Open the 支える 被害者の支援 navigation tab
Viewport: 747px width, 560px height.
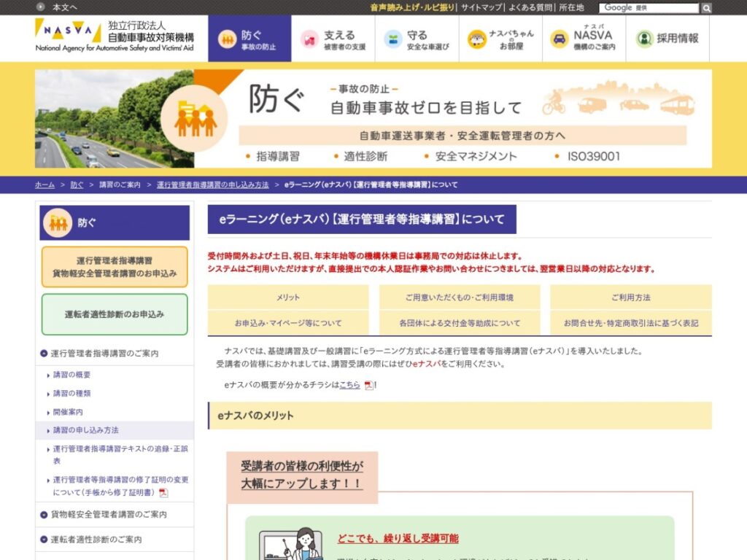[x=333, y=39]
